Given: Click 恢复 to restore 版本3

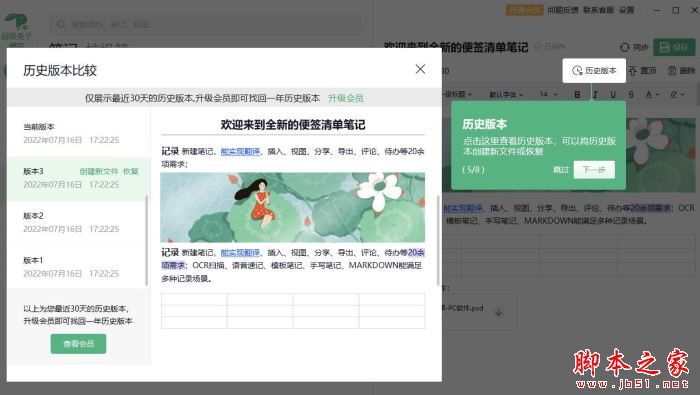Looking at the screenshot, I should point(130,171).
